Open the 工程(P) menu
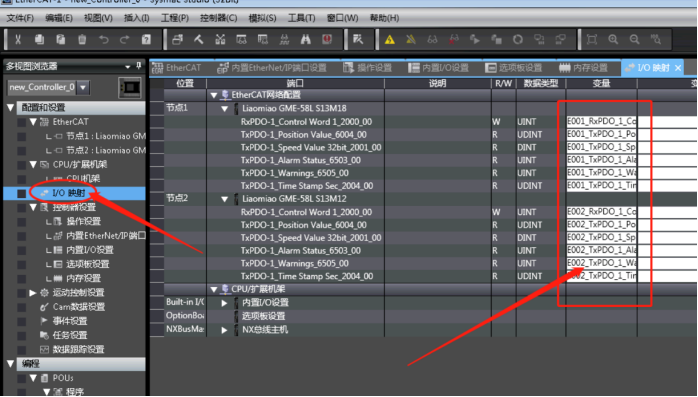Screen dimensions: 698x397 click(x=174, y=18)
